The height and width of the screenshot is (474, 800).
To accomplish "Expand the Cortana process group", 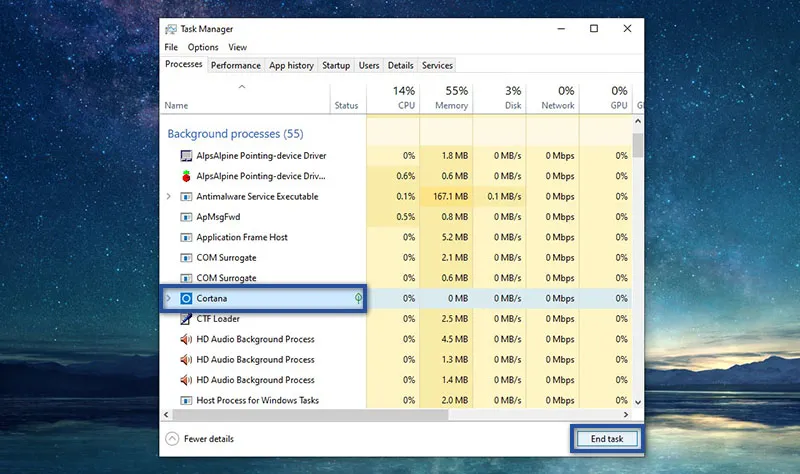I will click(x=169, y=298).
